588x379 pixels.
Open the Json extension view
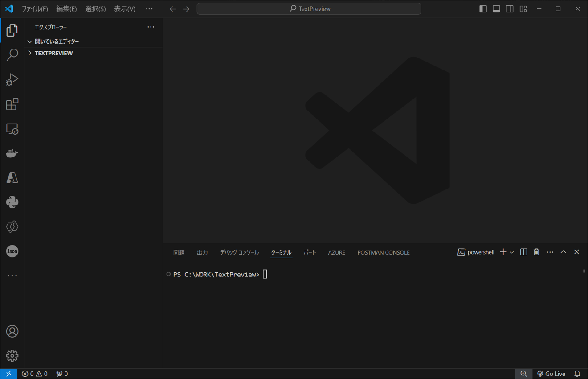tap(12, 251)
